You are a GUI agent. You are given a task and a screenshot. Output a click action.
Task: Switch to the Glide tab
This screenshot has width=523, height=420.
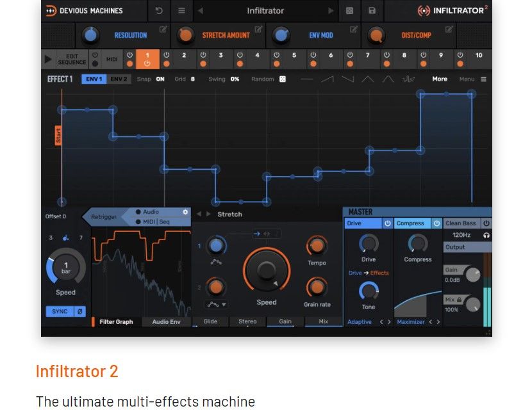coord(210,321)
